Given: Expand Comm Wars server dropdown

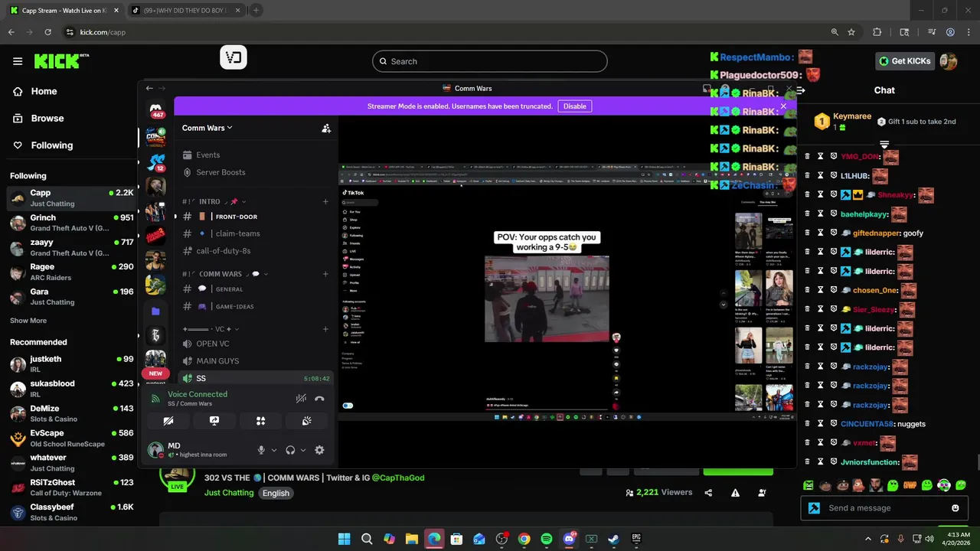Looking at the screenshot, I should pos(207,128).
